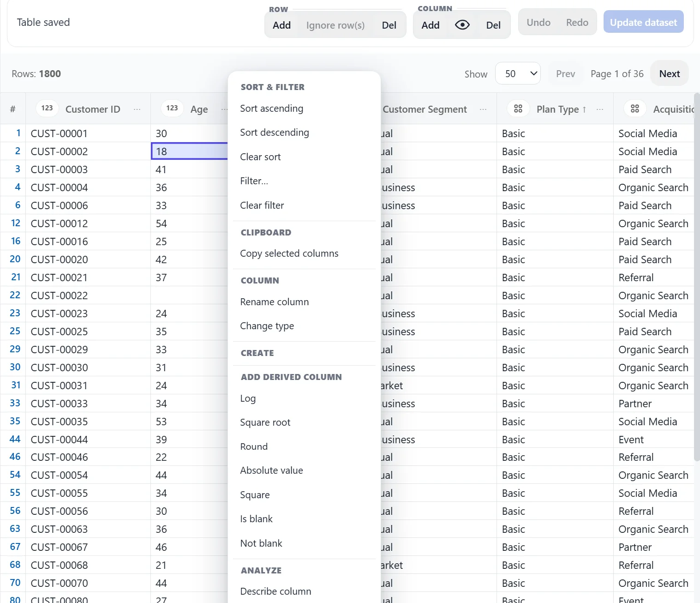The width and height of the screenshot is (700, 603).
Task: Click Update dataset button
Action: point(643,22)
